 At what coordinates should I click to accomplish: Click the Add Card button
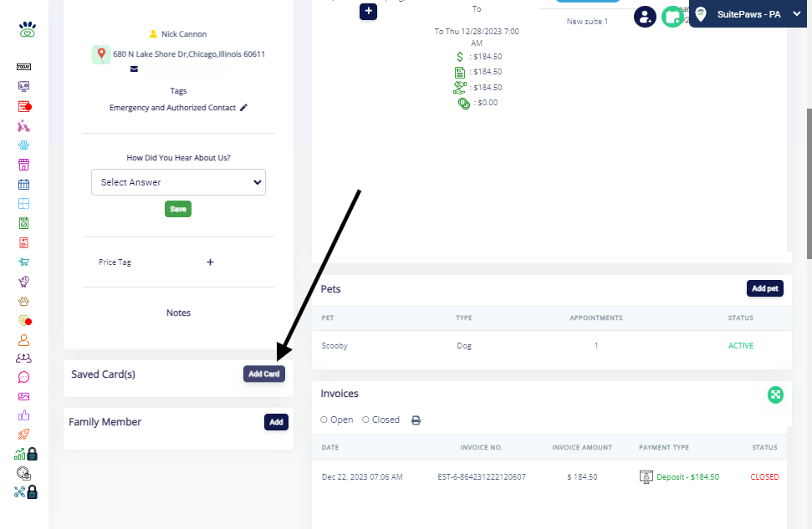click(264, 374)
